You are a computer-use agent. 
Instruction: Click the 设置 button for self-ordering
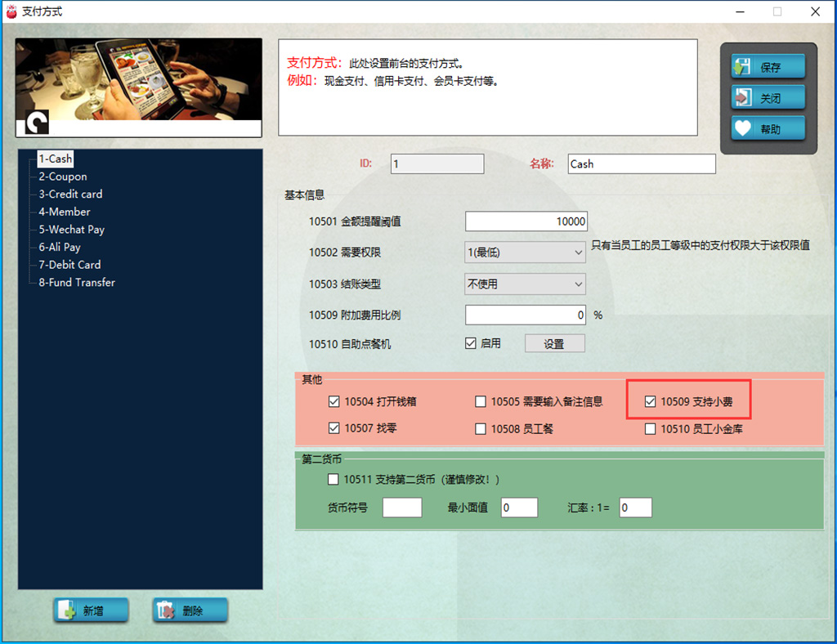point(554,344)
